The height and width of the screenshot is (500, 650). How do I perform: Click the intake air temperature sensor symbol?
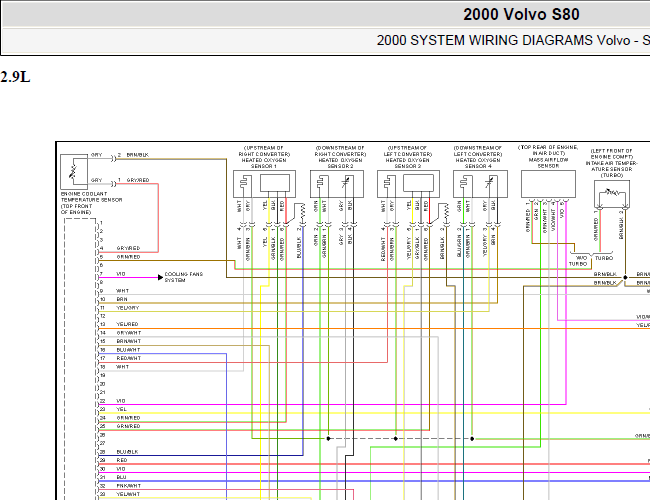[x=612, y=194]
